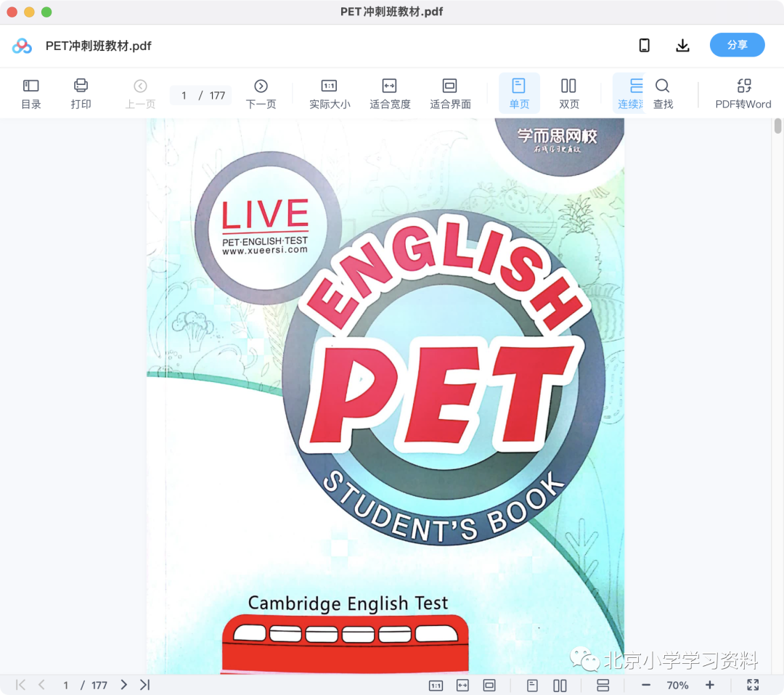The height and width of the screenshot is (695, 784).
Task: Click the mobile phone icon in header
Action: 645,46
